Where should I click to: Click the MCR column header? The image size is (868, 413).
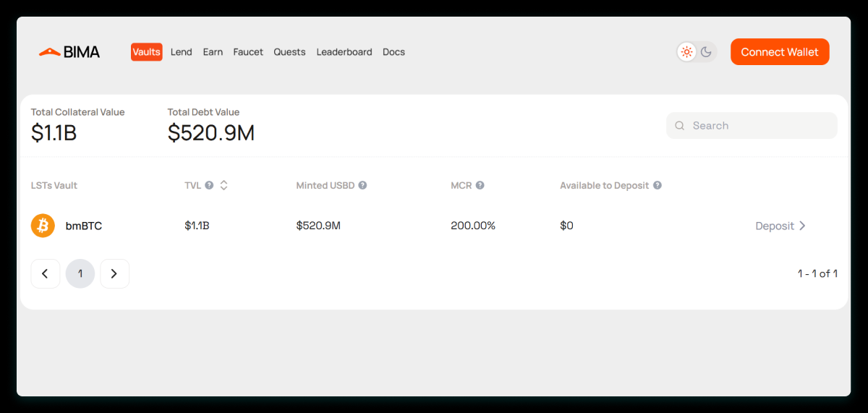click(461, 185)
